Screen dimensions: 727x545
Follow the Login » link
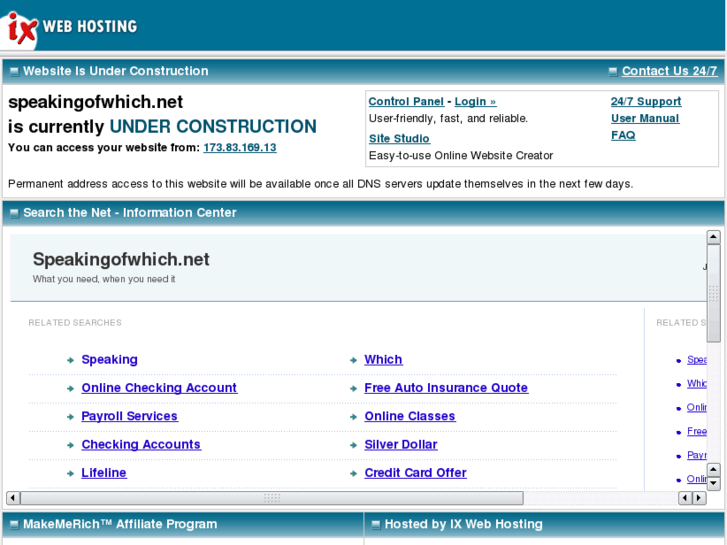475,102
